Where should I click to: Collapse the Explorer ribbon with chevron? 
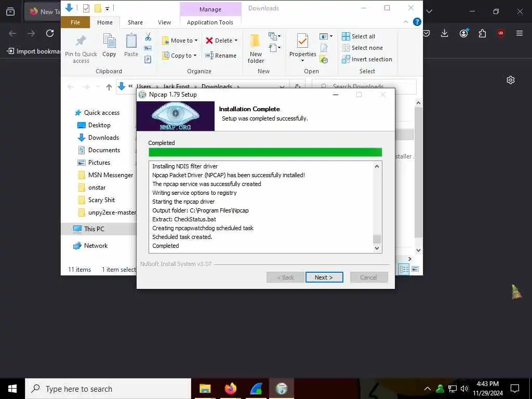406,22
